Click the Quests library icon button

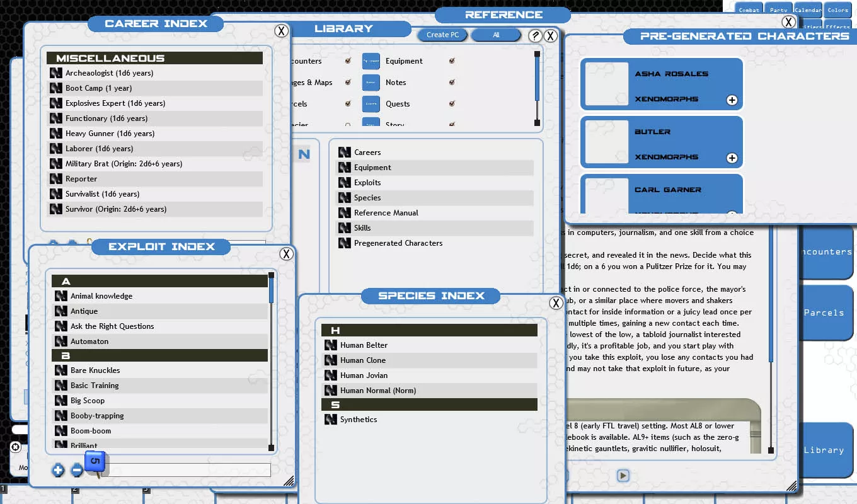[x=371, y=104]
